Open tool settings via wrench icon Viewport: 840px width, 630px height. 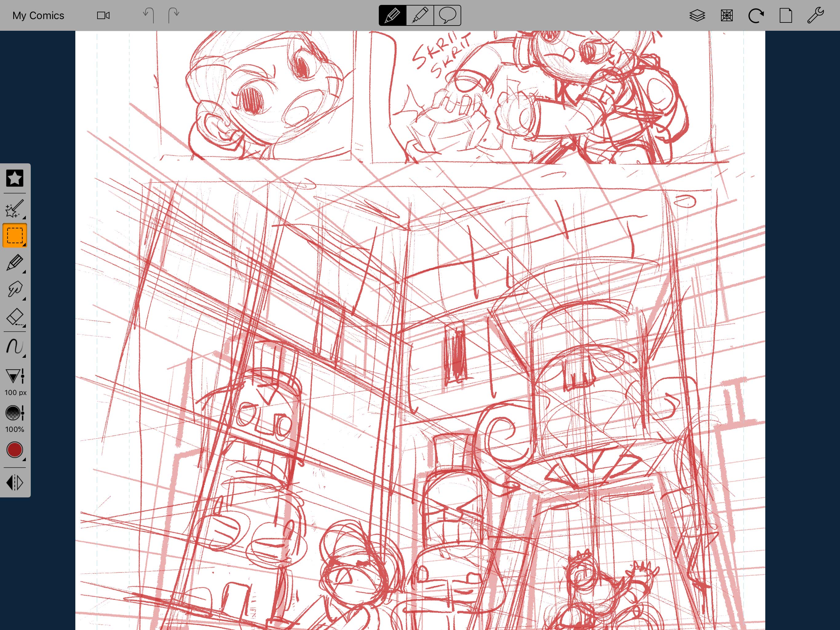tap(815, 14)
